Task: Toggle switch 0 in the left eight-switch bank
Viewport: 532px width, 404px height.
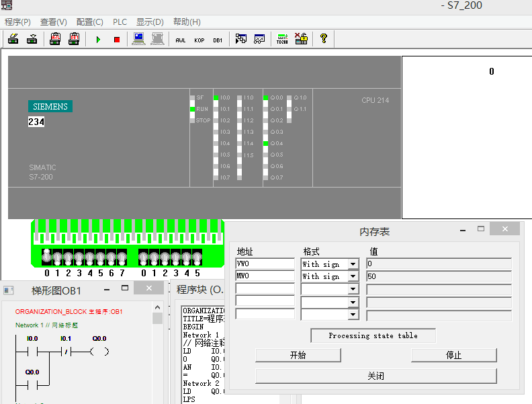Action: click(47, 257)
